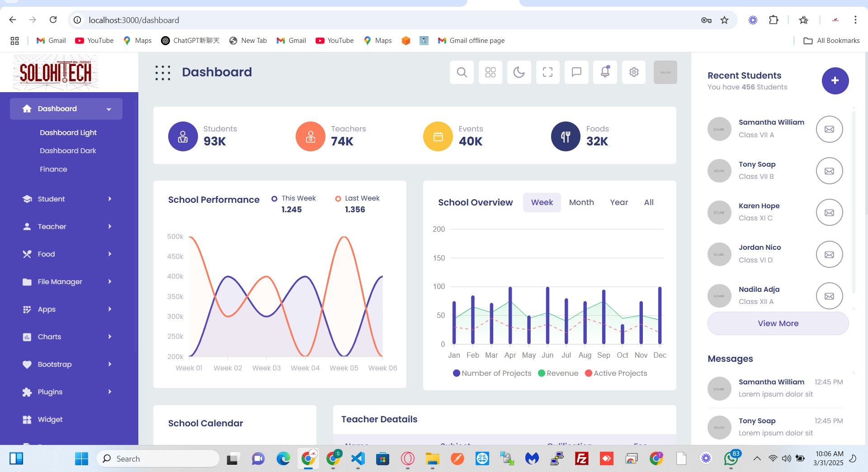
Task: Click the View More button
Action: coord(778,323)
